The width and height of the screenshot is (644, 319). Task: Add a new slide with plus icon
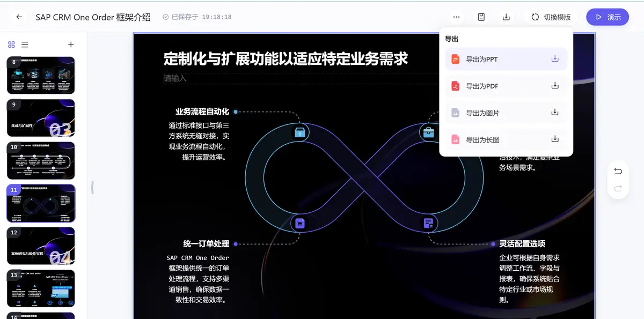click(x=71, y=44)
